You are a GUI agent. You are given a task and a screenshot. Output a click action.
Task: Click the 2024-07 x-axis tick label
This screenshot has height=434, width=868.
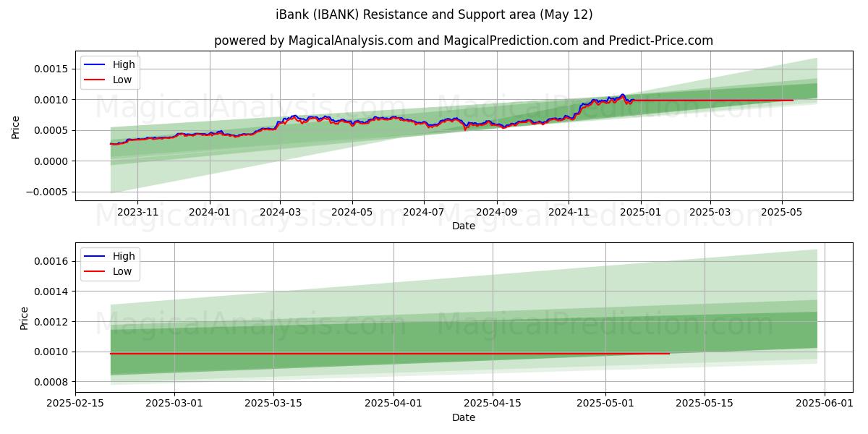tap(423, 213)
